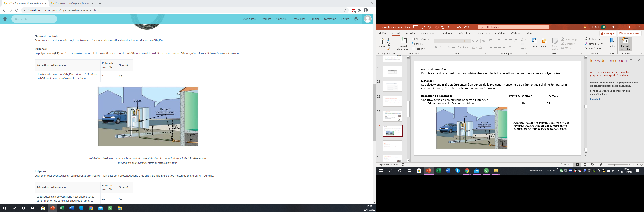Image resolution: width=644 pixels, height=212 pixels.
Task: Decrease font size with the smaller A icon
Action: tap(477, 41)
